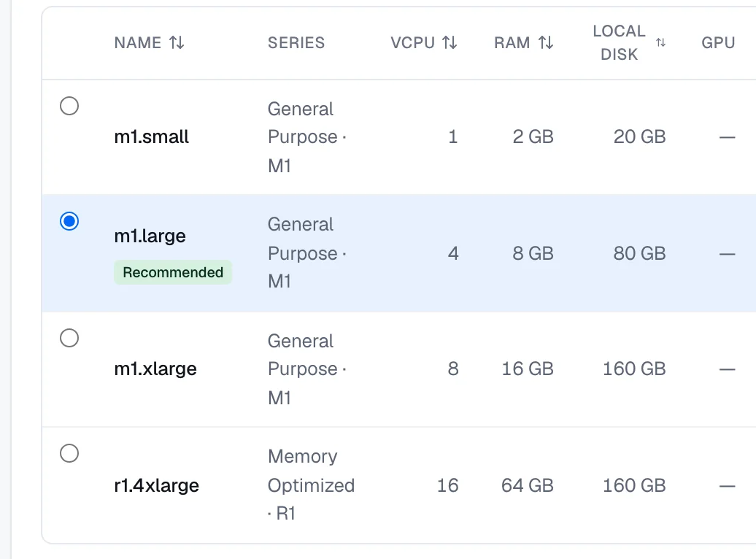Click the 16 GB RAM cell
The width and height of the screenshot is (756, 559).
(x=528, y=369)
